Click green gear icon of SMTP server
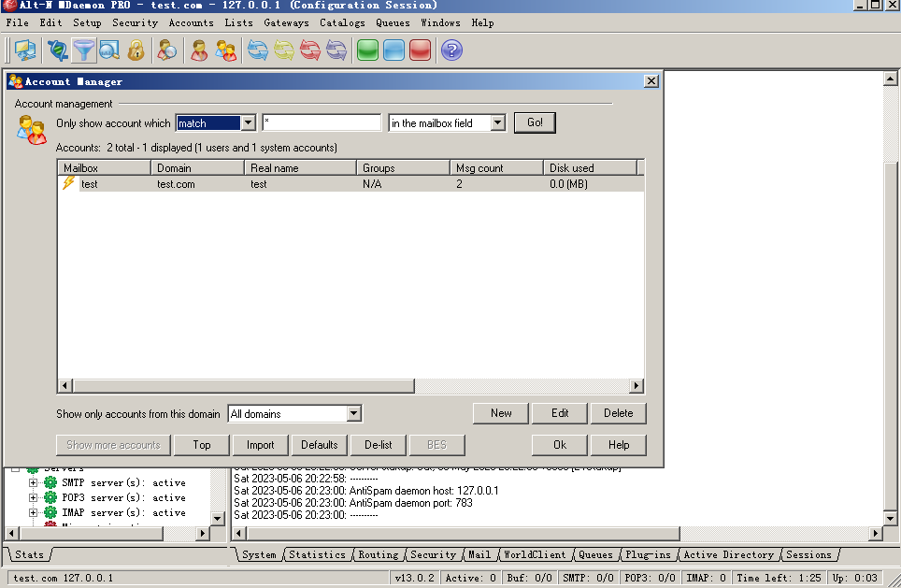 tap(50, 482)
